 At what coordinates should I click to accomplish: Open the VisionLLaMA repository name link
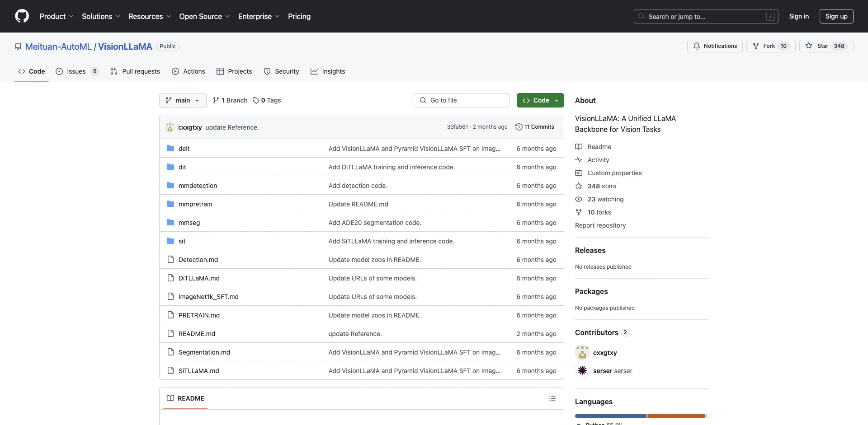125,47
